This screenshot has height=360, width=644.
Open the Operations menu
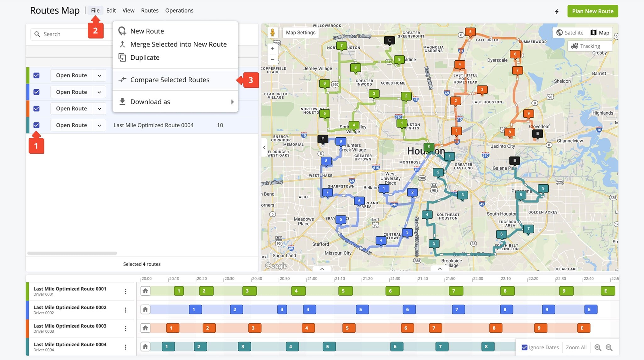179,10
